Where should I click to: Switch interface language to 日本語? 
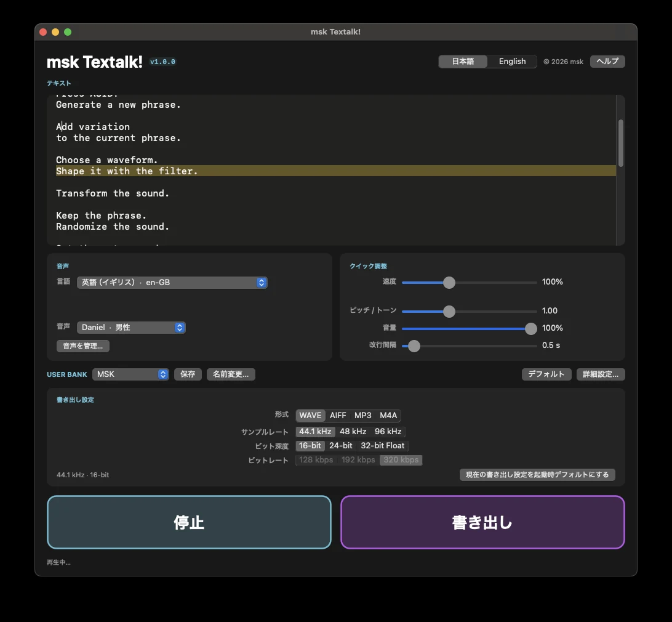pos(463,62)
